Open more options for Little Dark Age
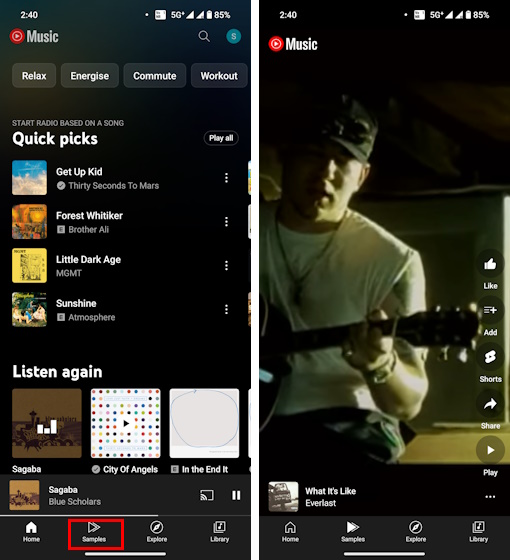510x560 pixels. tap(226, 265)
